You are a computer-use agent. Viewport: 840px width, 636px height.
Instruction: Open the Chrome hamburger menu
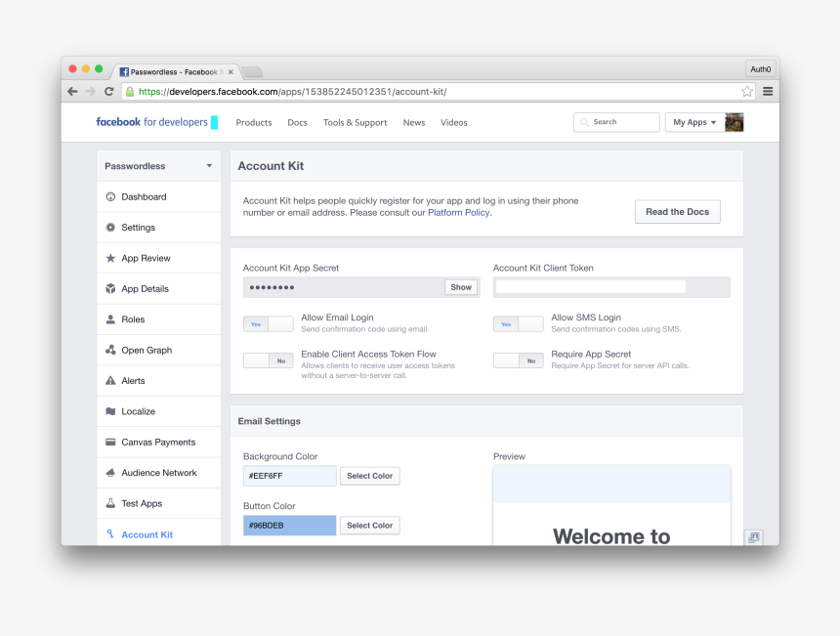click(768, 92)
